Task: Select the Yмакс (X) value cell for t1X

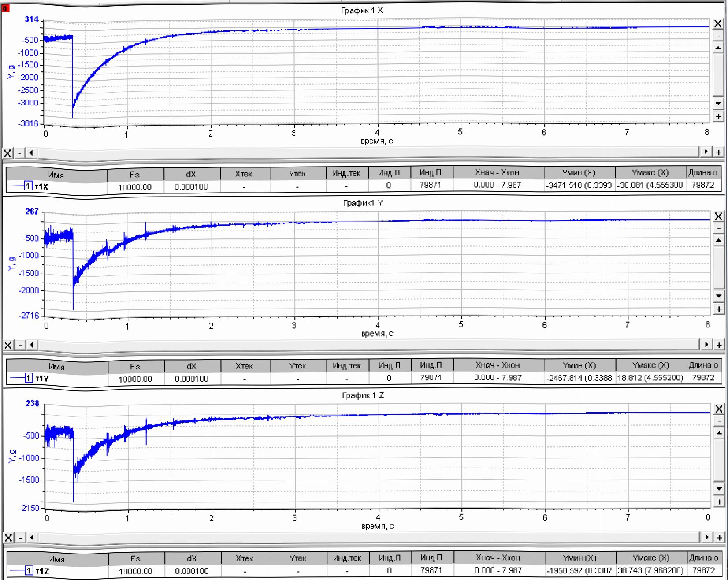Action: 650,185
